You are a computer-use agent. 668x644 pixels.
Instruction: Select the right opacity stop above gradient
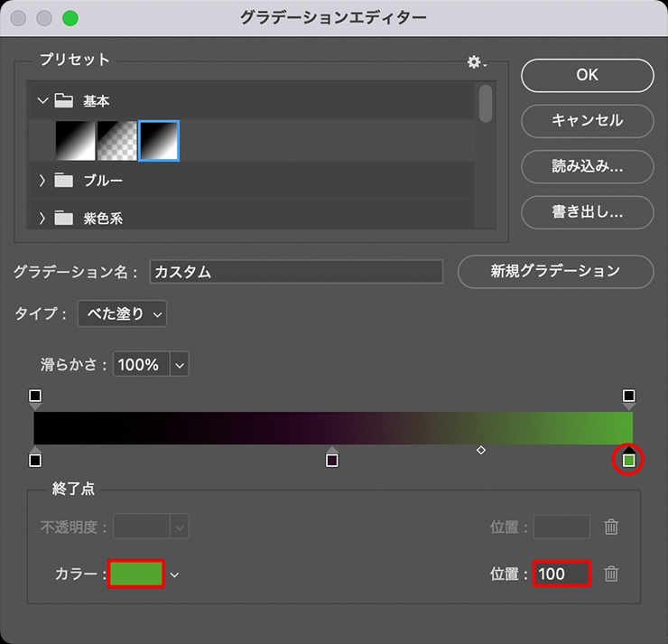tap(629, 398)
